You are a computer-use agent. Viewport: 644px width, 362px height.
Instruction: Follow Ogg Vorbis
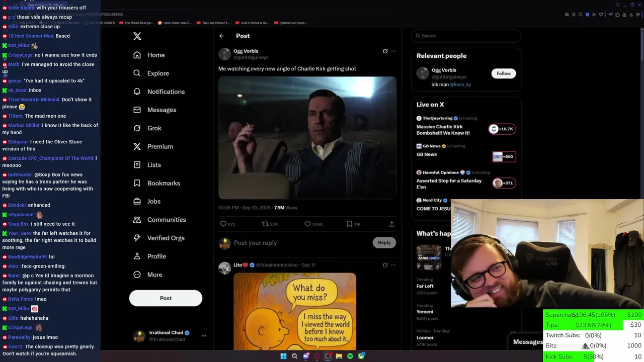tap(504, 73)
